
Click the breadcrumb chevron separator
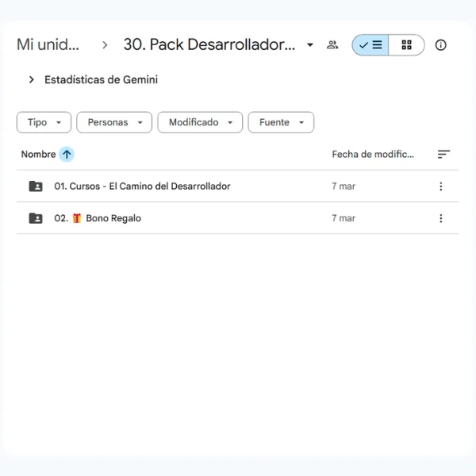click(x=105, y=45)
